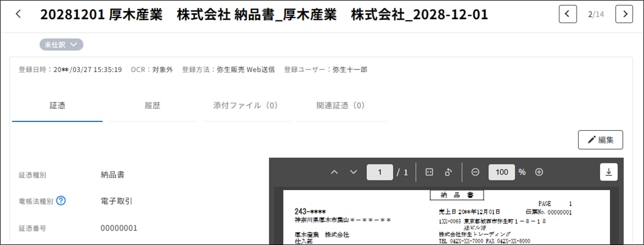Select the OCR：対象外 text

tap(152, 69)
